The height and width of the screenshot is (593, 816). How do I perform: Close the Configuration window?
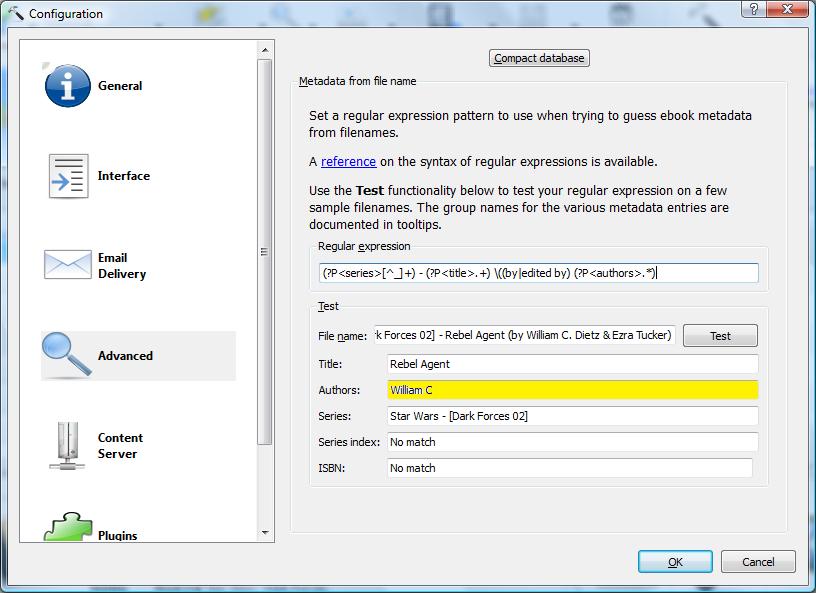click(x=787, y=9)
